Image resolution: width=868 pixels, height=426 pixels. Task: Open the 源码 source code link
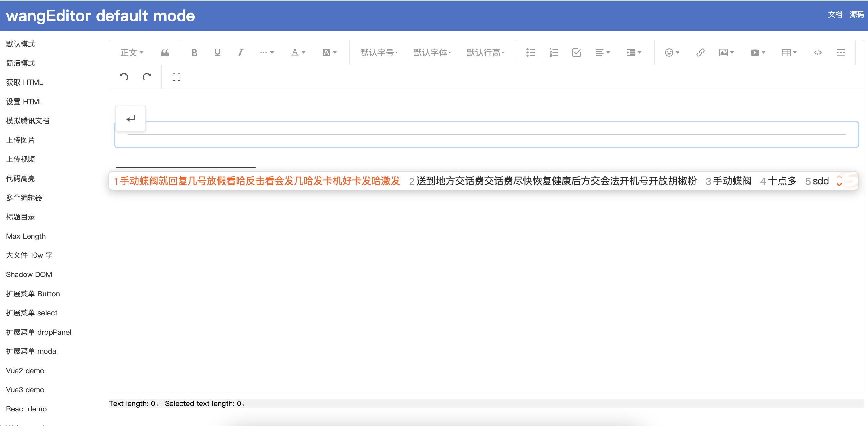[856, 15]
